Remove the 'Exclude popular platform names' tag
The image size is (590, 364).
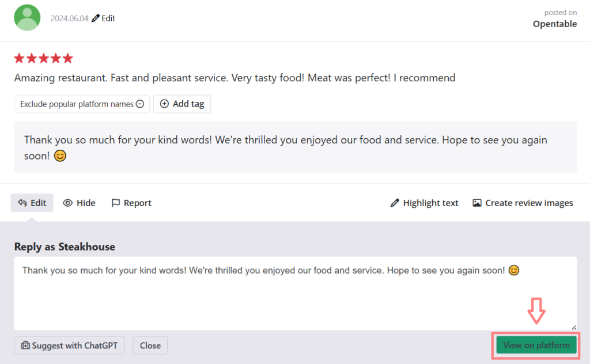(x=139, y=104)
